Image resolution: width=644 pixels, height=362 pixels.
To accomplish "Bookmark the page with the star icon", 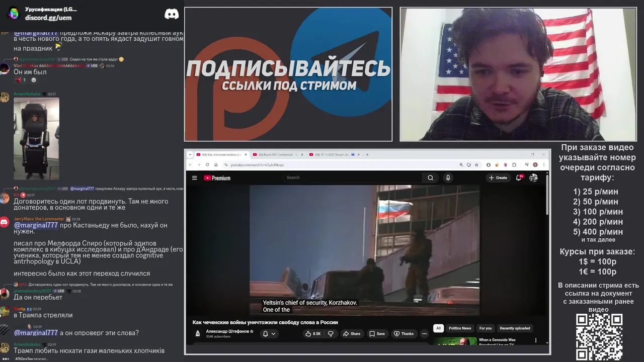I will pos(476,165).
